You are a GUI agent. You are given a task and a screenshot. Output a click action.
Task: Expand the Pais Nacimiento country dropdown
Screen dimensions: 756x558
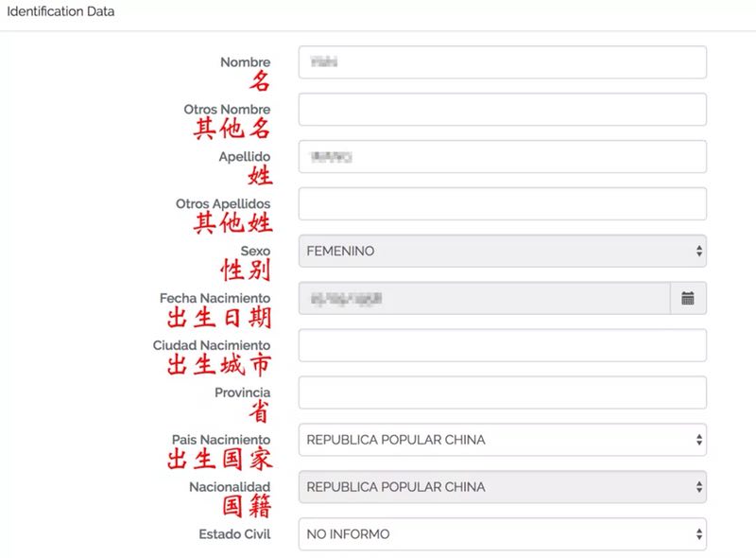click(x=502, y=440)
